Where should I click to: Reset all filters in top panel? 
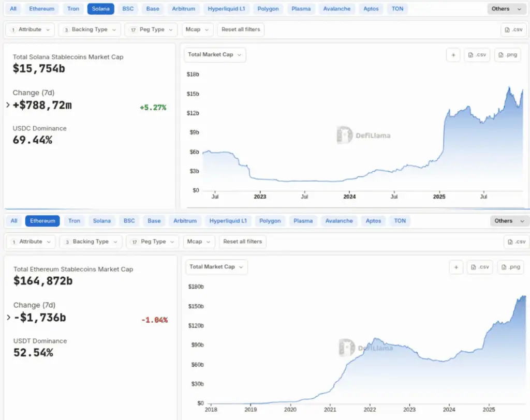(x=241, y=29)
